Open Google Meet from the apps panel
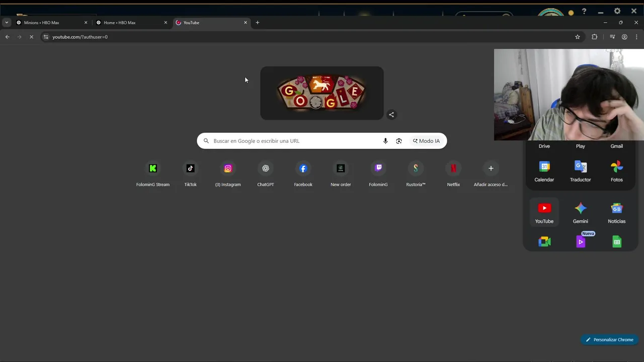 click(x=544, y=242)
